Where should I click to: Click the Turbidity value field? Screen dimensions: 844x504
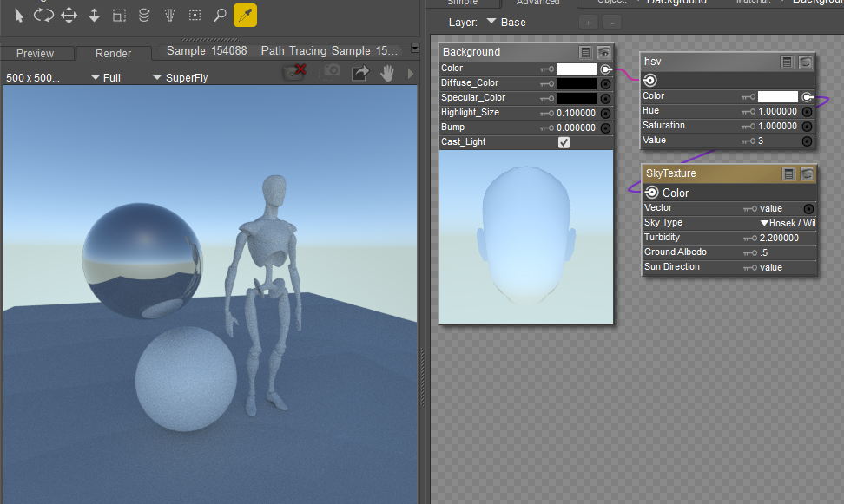777,238
